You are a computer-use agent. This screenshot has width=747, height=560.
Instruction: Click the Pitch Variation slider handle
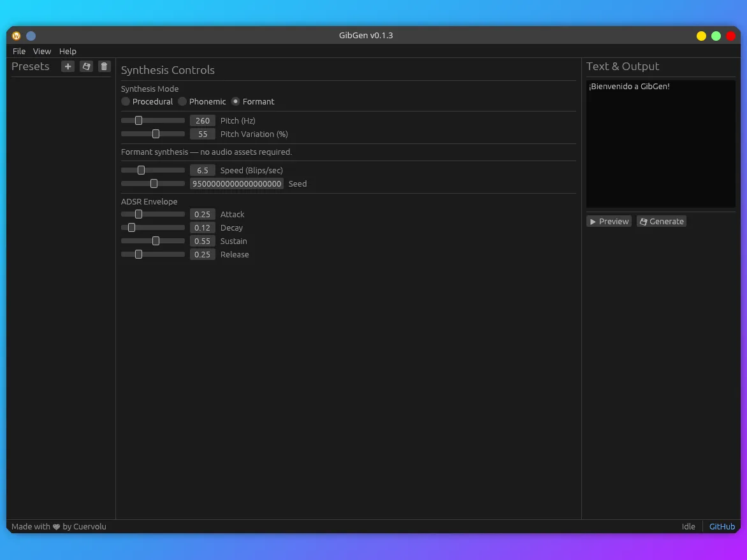coord(156,134)
